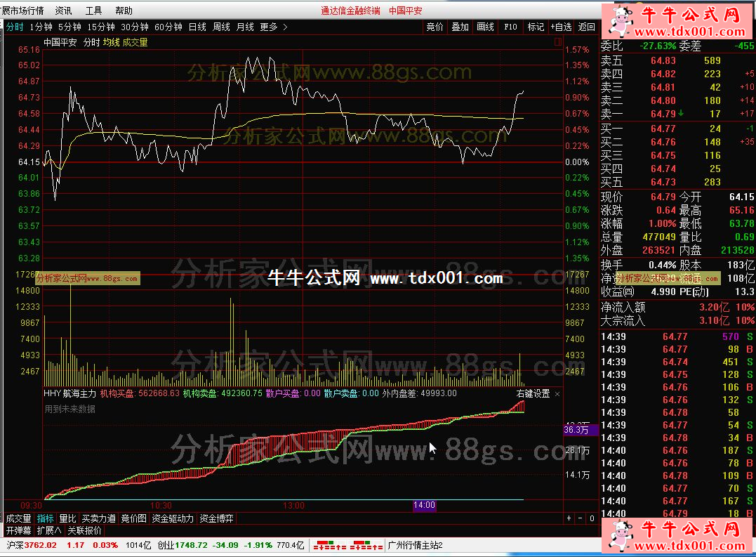Click the 净流入额 3.20亿 row
Screen dimensions: 756x557
click(x=677, y=307)
